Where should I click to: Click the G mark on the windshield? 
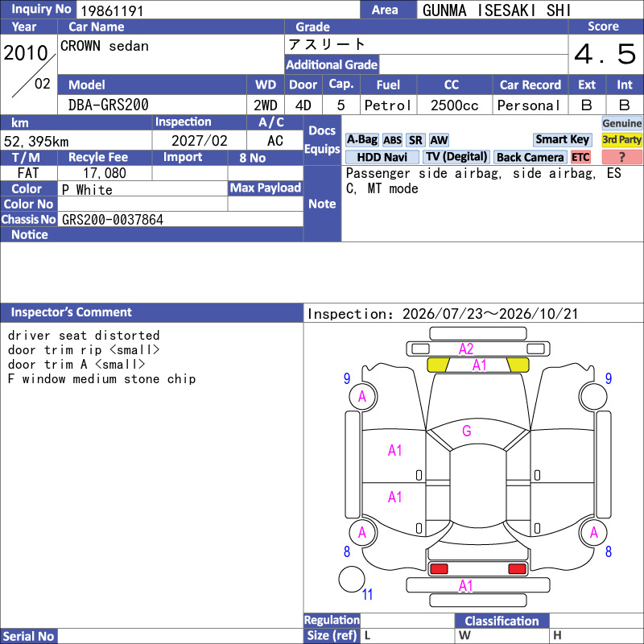coord(467,431)
